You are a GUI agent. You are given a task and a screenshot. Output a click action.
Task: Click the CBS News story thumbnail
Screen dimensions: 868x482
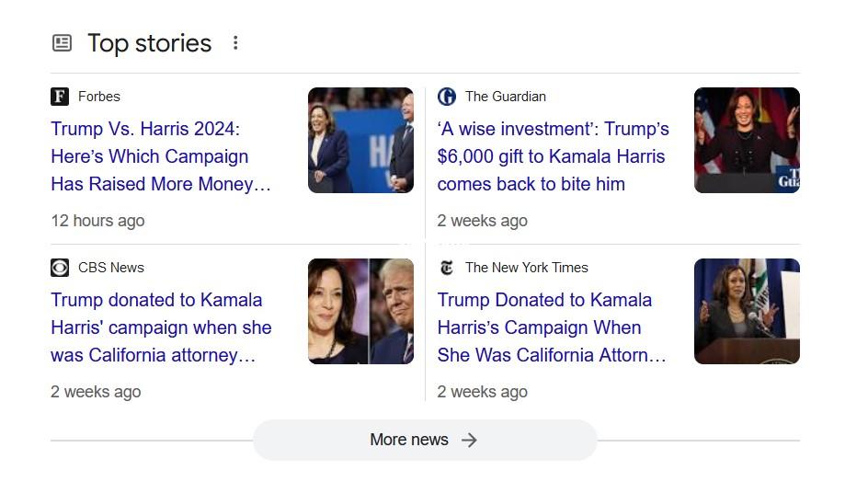point(360,311)
